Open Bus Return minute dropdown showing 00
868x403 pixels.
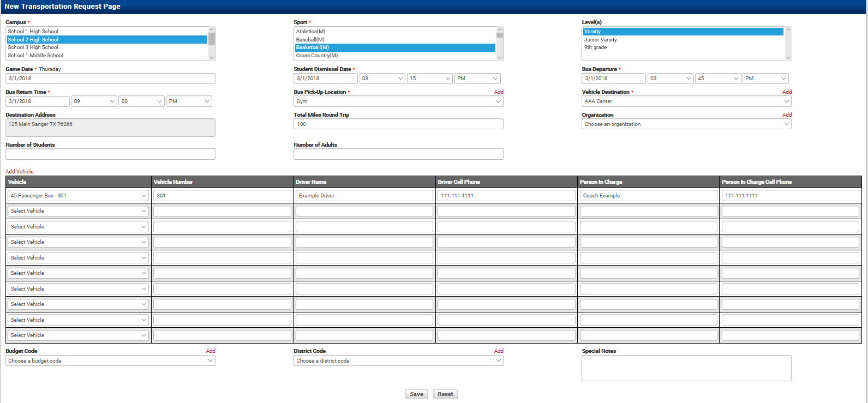[x=141, y=101]
